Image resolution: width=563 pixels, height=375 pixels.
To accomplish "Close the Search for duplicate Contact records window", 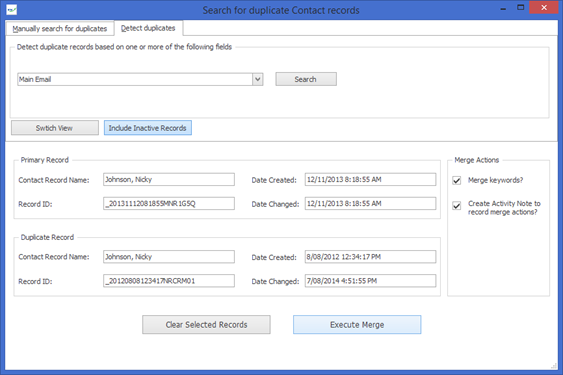I will [x=544, y=8].
